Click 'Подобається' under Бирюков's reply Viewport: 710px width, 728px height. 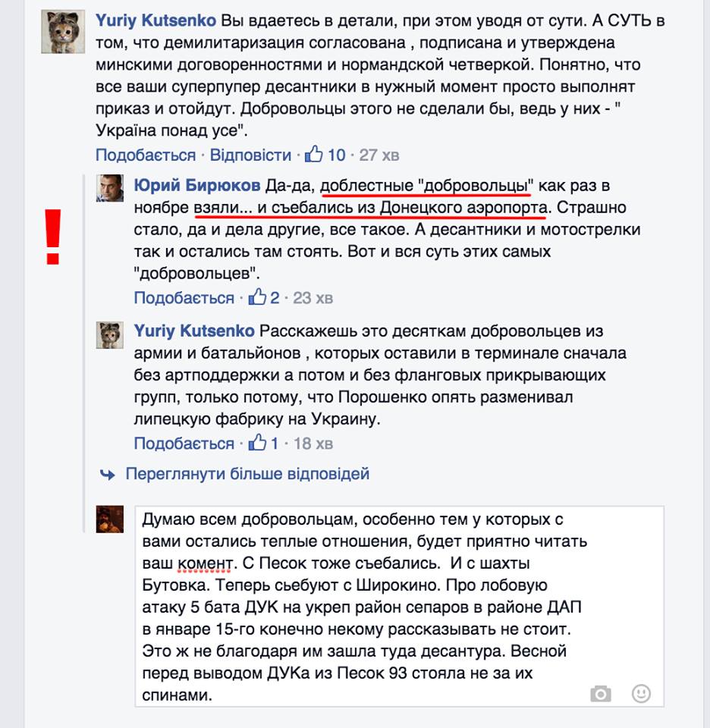(x=184, y=298)
